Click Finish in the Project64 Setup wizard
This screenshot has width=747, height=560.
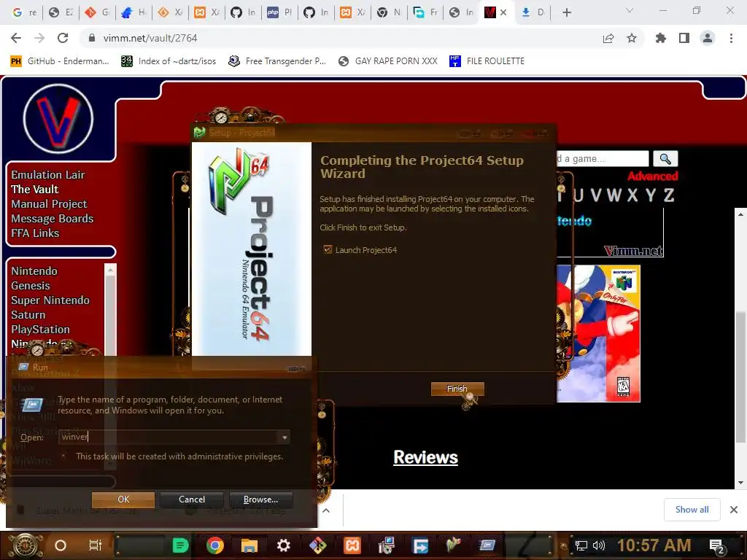click(x=457, y=389)
